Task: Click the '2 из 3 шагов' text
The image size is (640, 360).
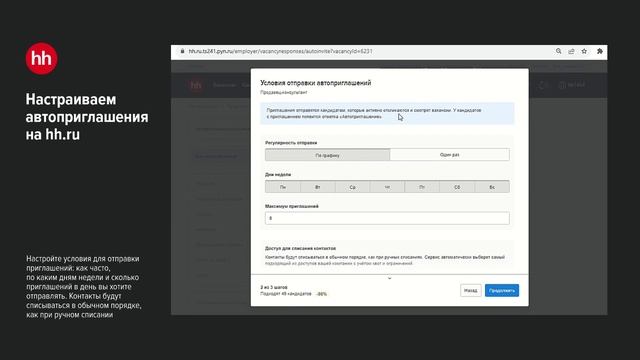Action: [x=274, y=287]
